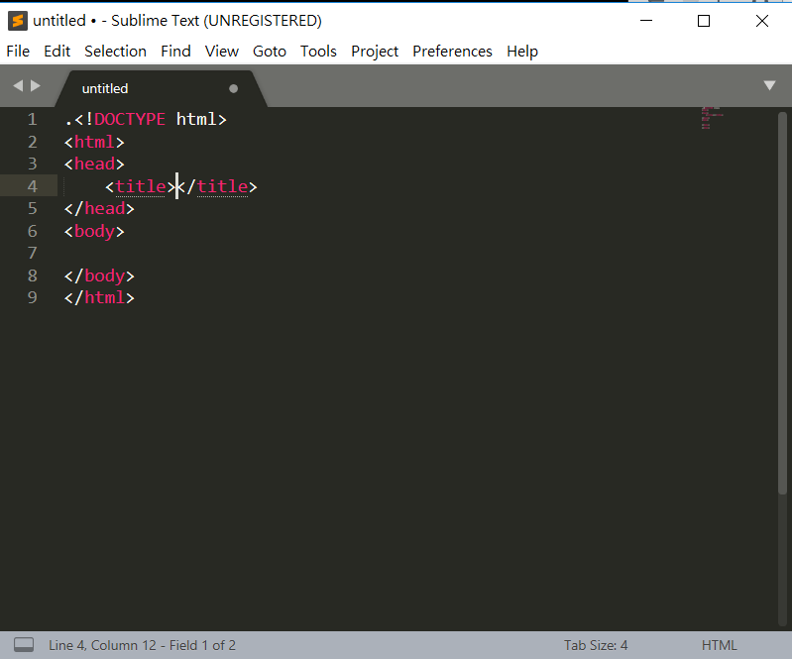Open the Project menu
Screen dimensions: 792x659
coord(374,51)
